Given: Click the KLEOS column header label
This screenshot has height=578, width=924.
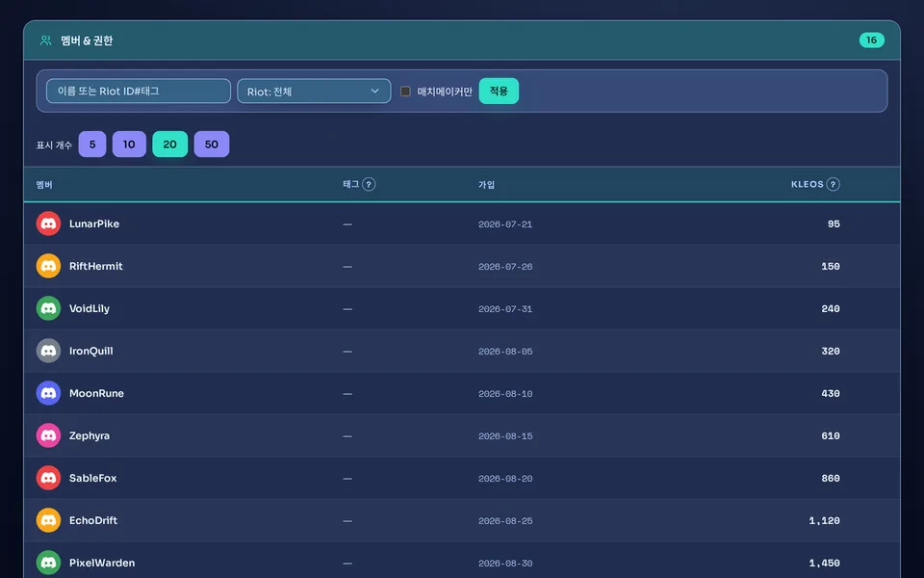Looking at the screenshot, I should [808, 185].
